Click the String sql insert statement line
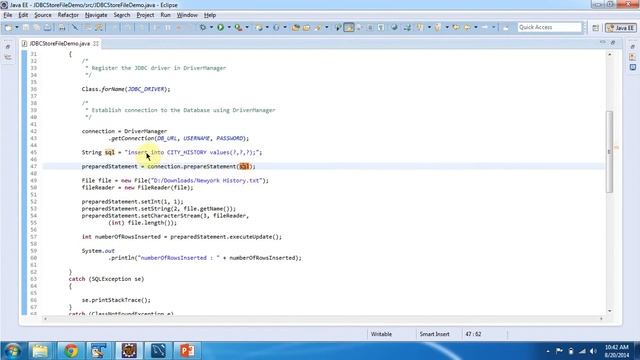This screenshot has height=360, width=640. [x=172, y=152]
